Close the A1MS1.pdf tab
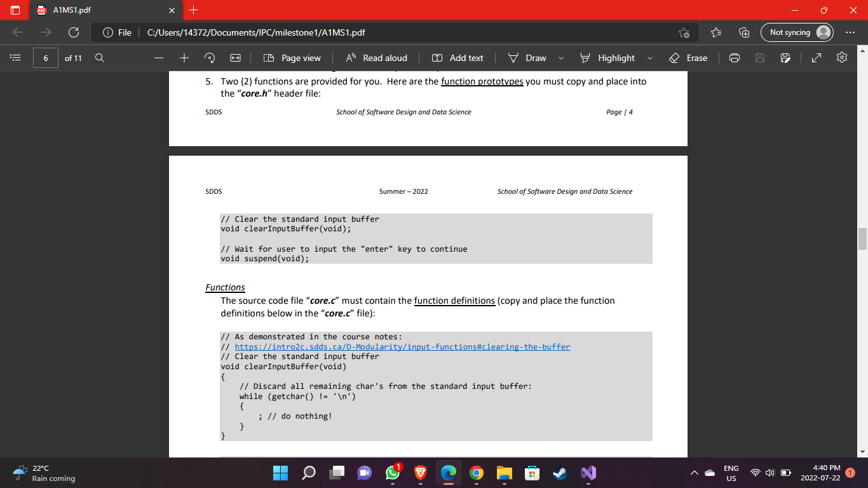The image size is (868, 488). coord(172,11)
